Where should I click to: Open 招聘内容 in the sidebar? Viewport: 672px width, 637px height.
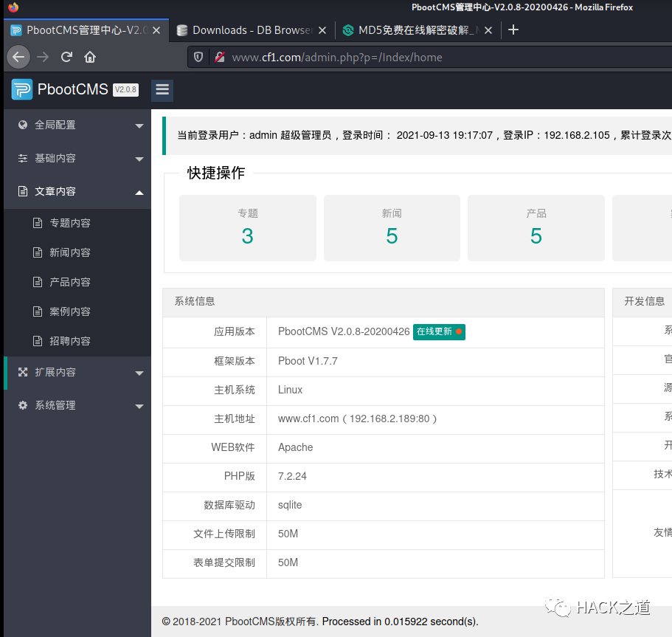[x=77, y=341]
